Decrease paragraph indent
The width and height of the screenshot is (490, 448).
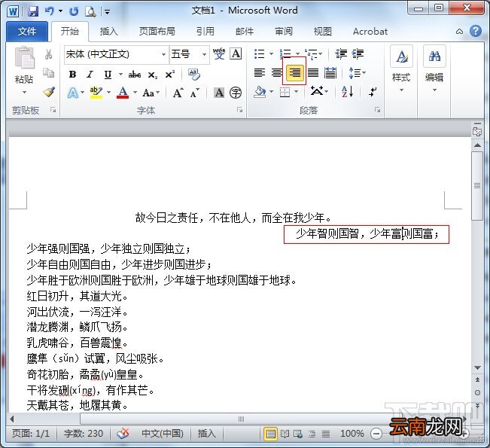point(341,53)
